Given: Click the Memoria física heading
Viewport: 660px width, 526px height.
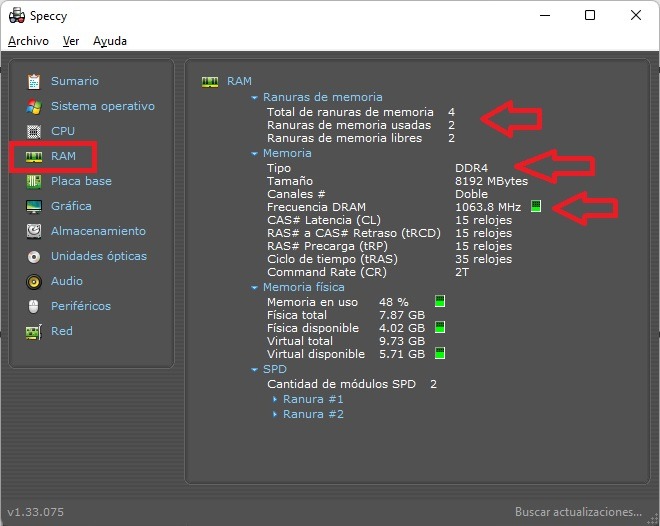Looking at the screenshot, I should pos(304,287).
